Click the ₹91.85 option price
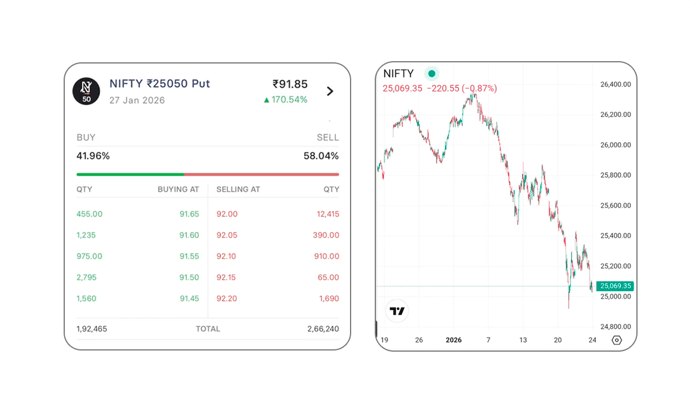 (x=289, y=84)
